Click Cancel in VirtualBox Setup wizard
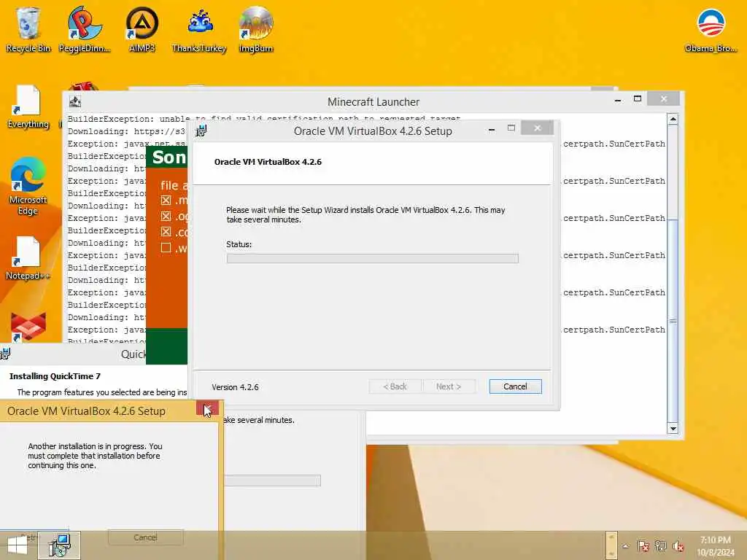This screenshot has height=560, width=747. tap(515, 386)
